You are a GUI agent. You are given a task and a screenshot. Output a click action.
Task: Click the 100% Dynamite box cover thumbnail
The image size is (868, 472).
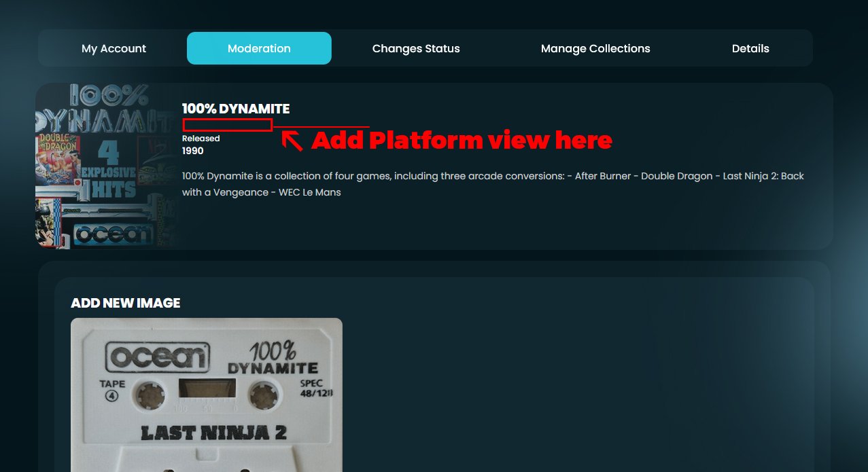(x=106, y=166)
